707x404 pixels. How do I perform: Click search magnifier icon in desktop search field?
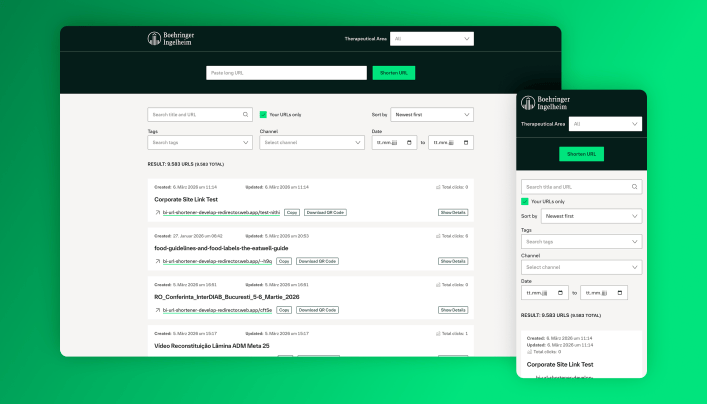click(x=246, y=115)
